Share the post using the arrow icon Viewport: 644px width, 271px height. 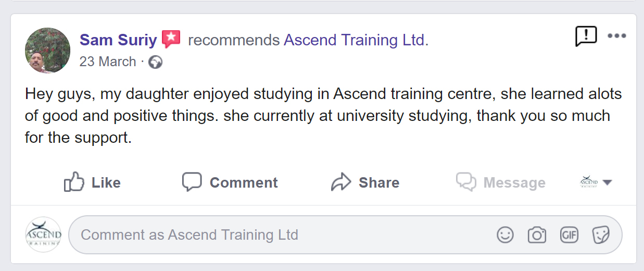pyautogui.click(x=341, y=182)
